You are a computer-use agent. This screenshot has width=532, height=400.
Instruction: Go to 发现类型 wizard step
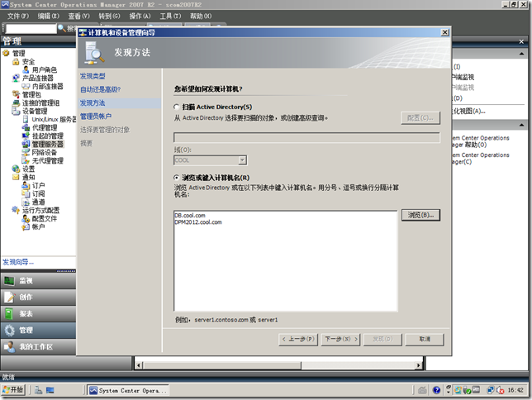(x=93, y=76)
